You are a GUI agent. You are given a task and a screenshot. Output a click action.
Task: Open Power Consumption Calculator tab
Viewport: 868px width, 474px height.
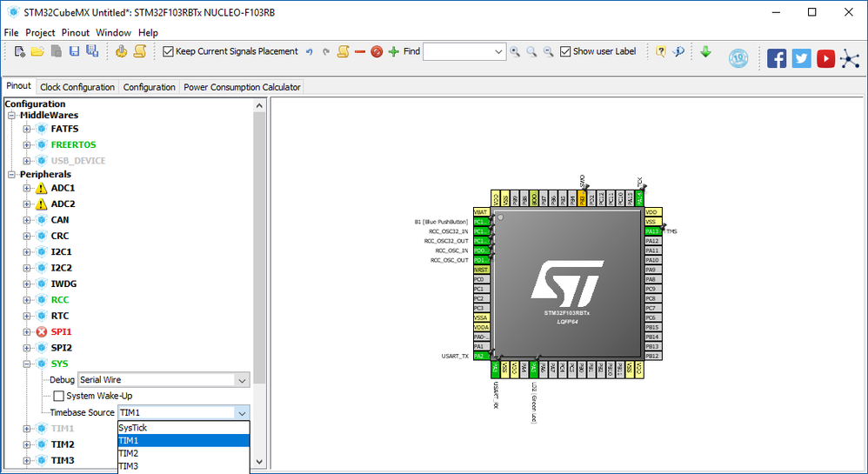coord(242,87)
